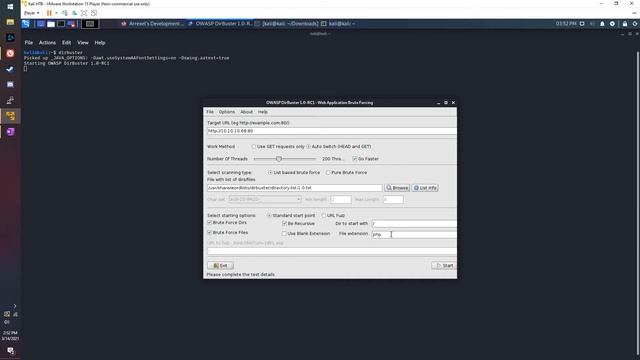Open DirBuster File menu
Image resolution: width=640 pixels, height=360 pixels.
(x=210, y=112)
